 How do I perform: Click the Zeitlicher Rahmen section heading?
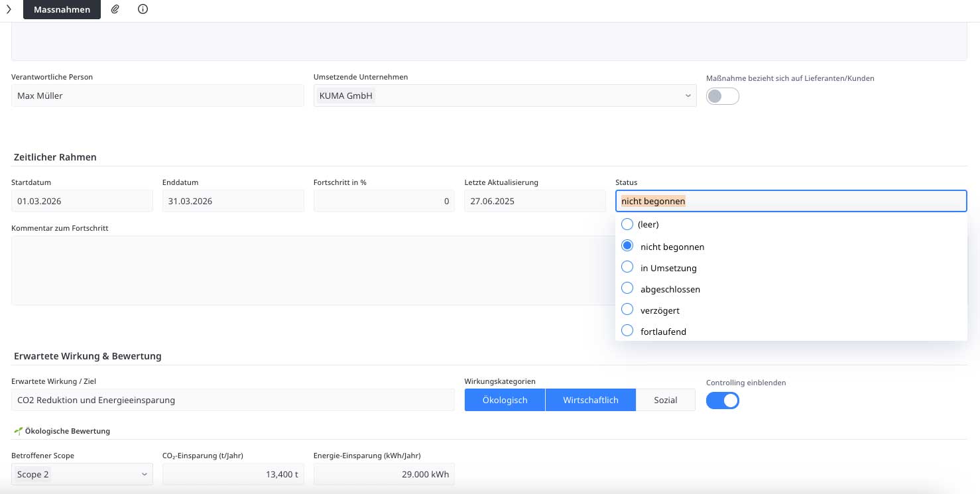click(55, 157)
